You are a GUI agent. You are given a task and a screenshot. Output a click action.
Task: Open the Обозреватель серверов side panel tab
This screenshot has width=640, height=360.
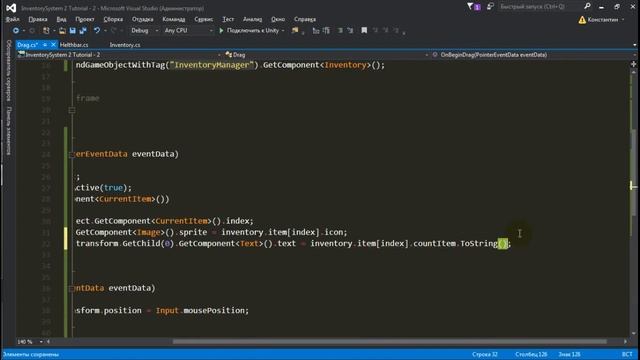[9, 70]
